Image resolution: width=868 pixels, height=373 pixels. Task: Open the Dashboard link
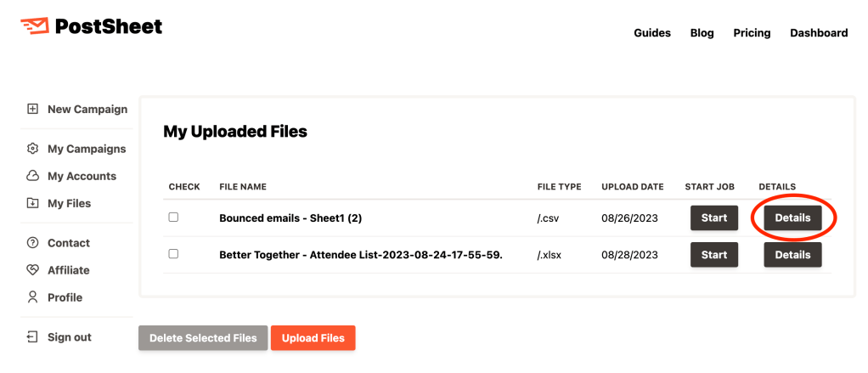pyautogui.click(x=819, y=33)
